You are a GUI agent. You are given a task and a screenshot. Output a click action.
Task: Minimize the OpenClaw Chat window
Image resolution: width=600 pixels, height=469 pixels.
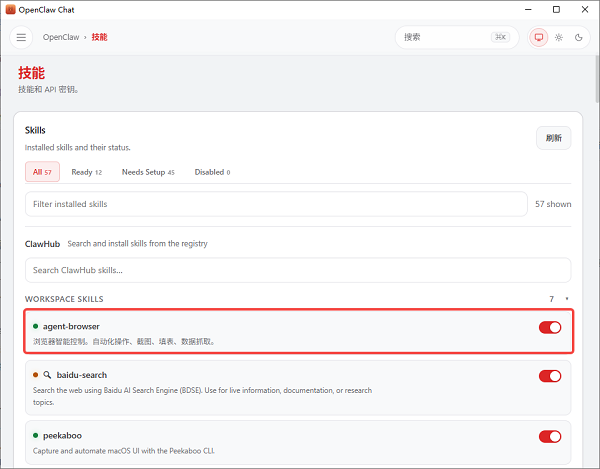(x=528, y=10)
